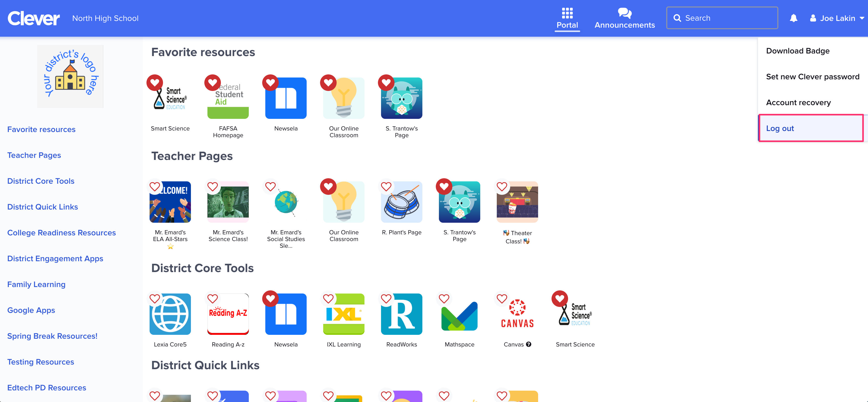Viewport: 868px width, 402px height.
Task: Favorite the Theater Class page
Action: tap(502, 186)
